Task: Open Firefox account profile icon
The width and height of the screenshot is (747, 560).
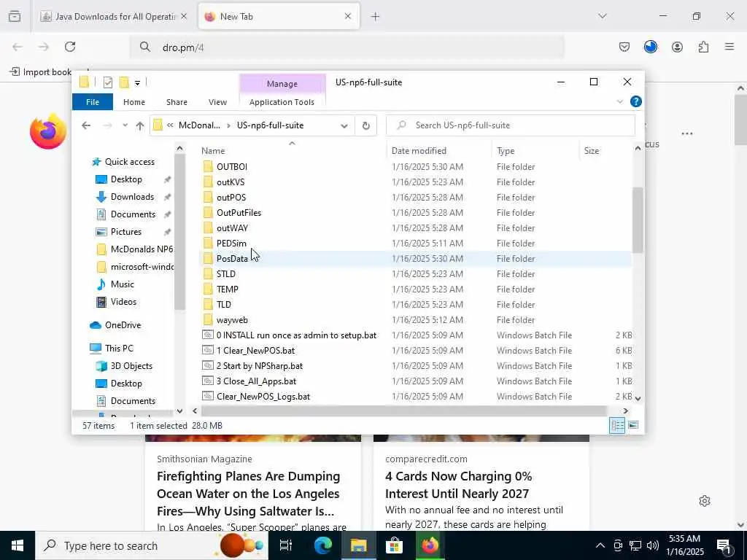Action: pos(677,47)
